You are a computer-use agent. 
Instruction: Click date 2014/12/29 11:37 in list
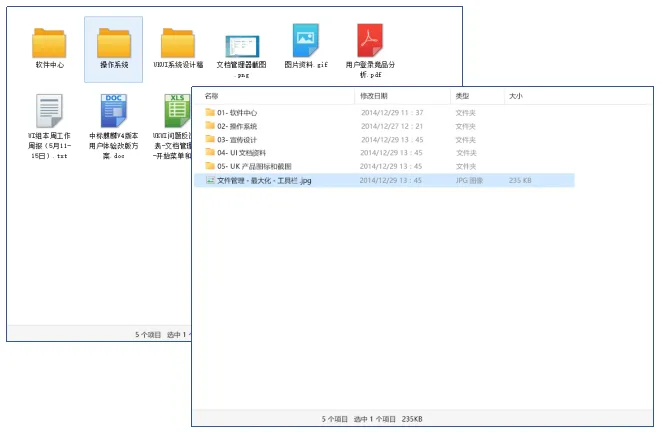[392, 113]
